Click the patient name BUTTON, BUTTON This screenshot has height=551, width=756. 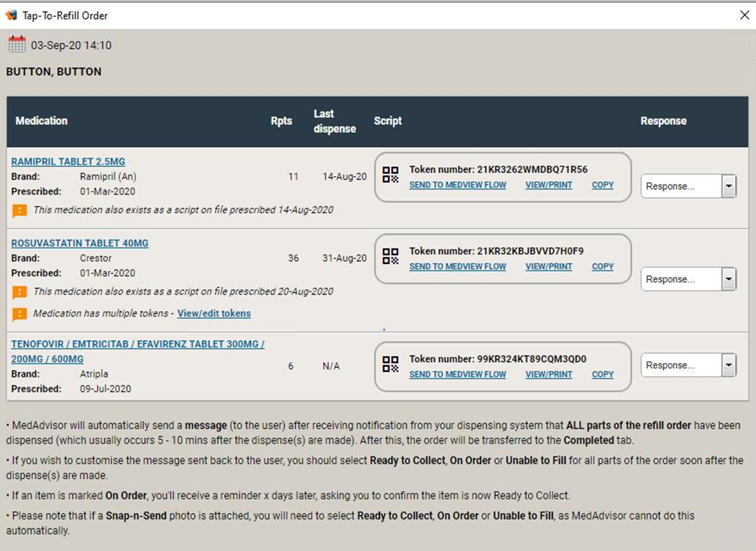pos(54,72)
